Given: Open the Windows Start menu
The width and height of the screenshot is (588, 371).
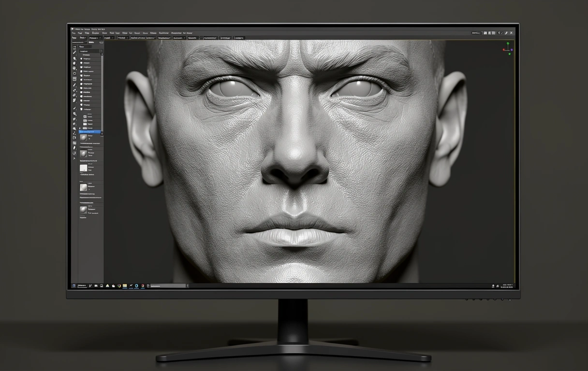Looking at the screenshot, I should 74,286.
